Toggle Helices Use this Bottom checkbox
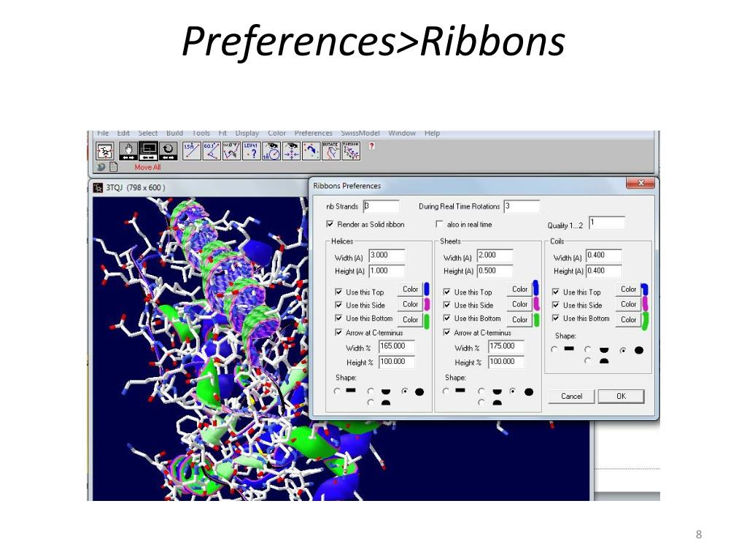Screen dimensions: 747x560 tap(338, 318)
